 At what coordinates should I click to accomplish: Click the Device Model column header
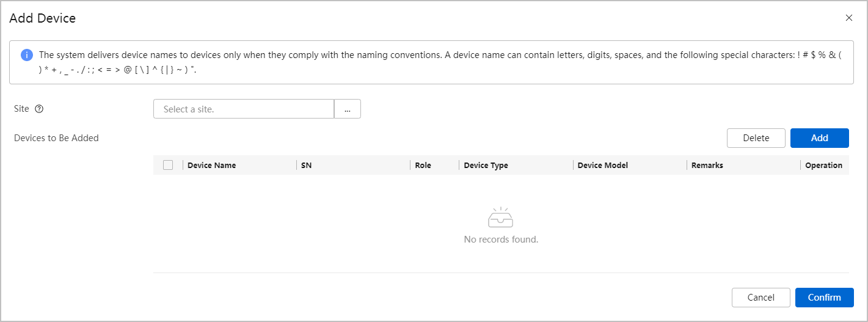pyautogui.click(x=603, y=165)
